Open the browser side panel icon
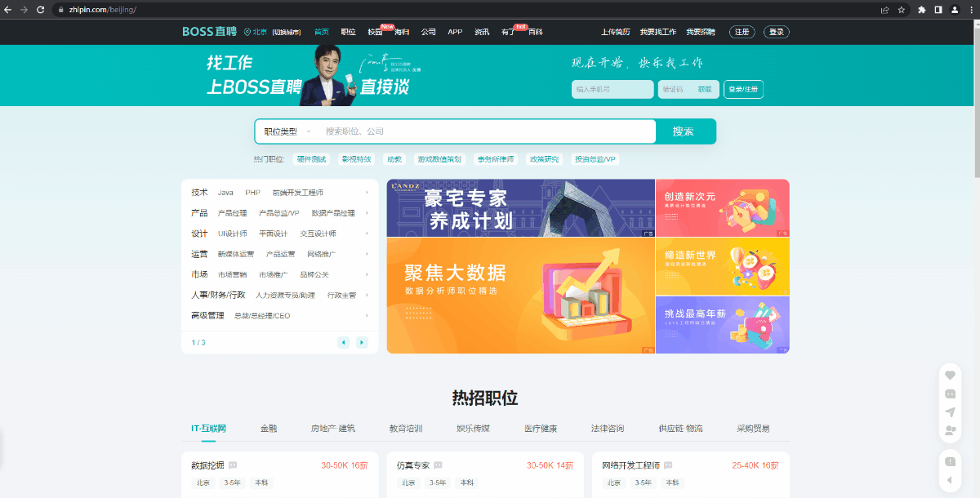 point(938,10)
